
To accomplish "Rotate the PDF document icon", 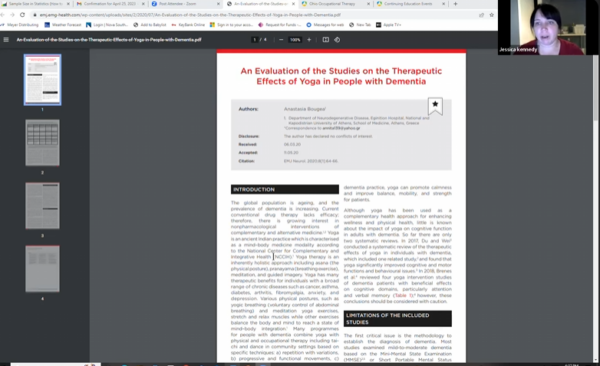I will tap(337, 39).
